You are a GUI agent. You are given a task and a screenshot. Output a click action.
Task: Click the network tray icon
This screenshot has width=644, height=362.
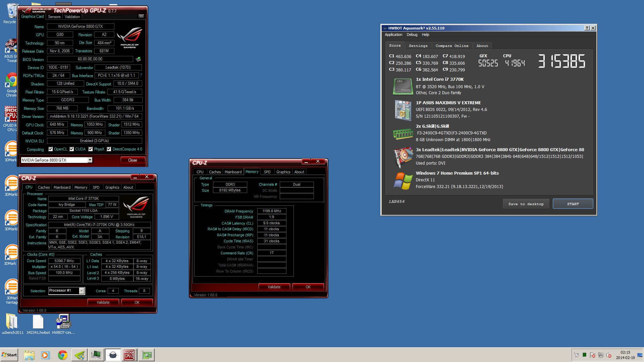click(601, 355)
